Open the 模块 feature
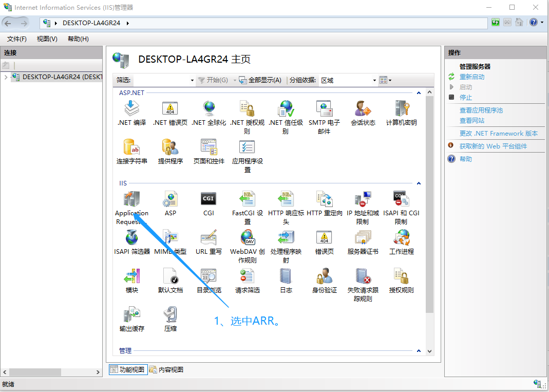549x392 pixels. click(x=131, y=281)
